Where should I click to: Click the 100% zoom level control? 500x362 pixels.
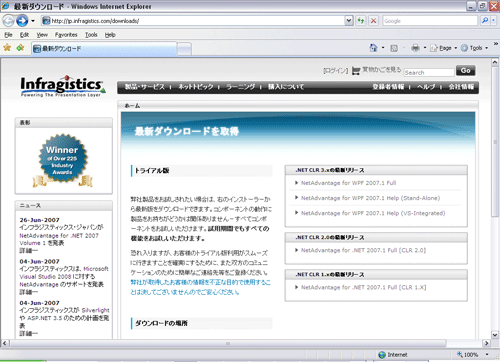click(x=468, y=355)
